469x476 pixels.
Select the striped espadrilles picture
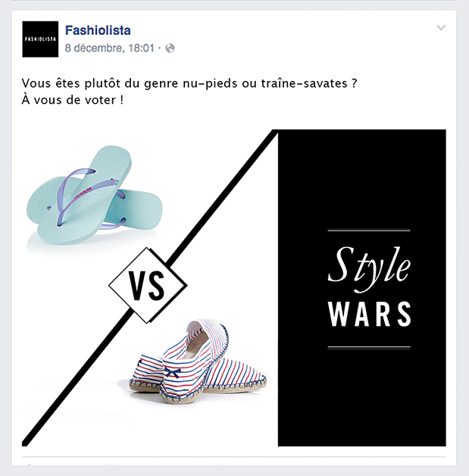[x=198, y=362]
